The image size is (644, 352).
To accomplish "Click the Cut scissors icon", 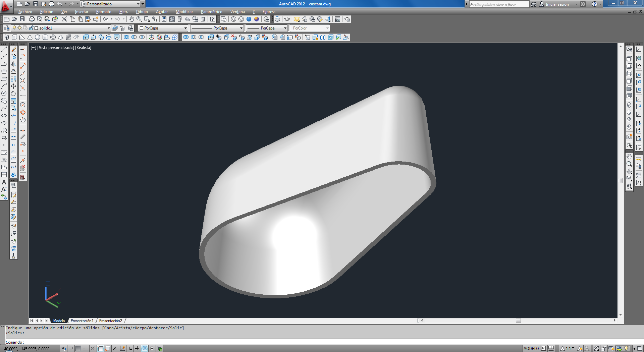I will click(65, 19).
